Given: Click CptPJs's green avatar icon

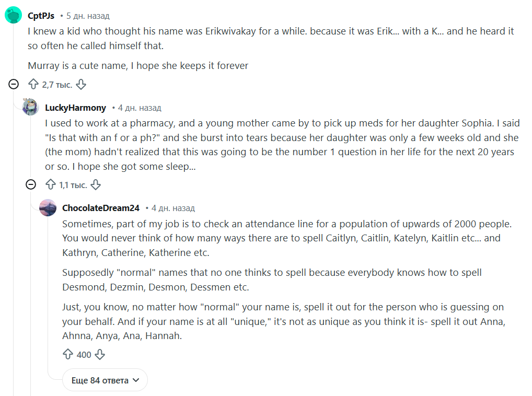Looking at the screenshot, I should 13,16.
